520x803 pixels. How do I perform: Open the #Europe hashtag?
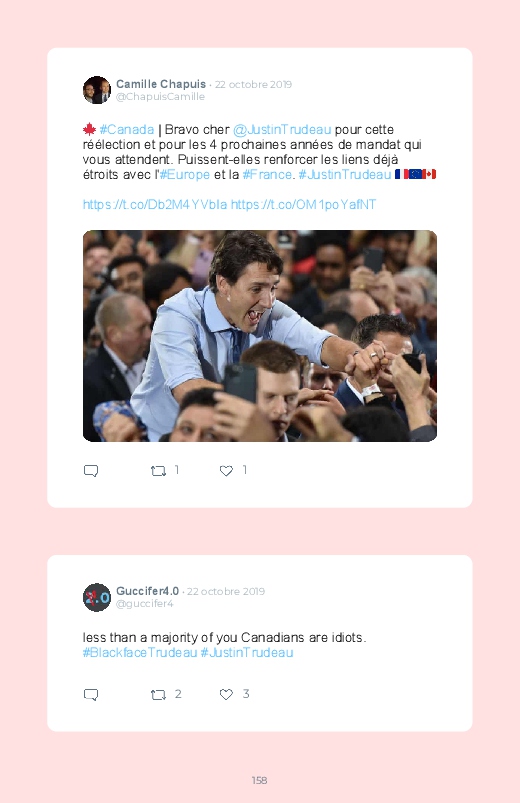(x=184, y=175)
